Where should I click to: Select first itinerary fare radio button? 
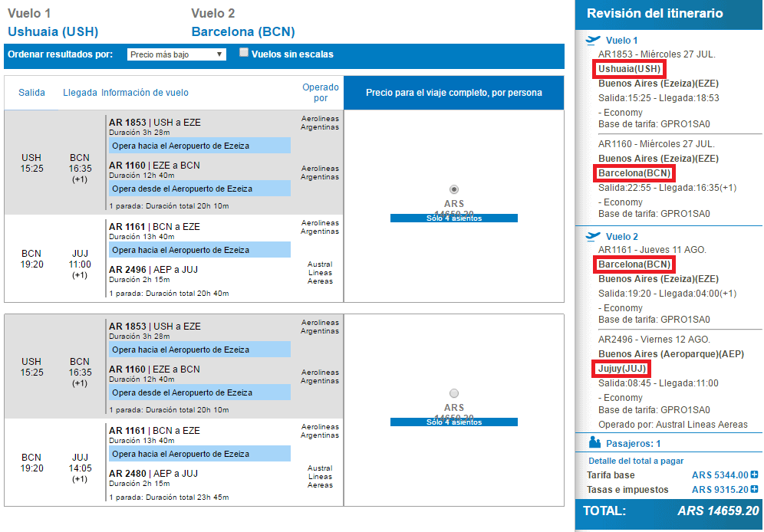coord(453,189)
